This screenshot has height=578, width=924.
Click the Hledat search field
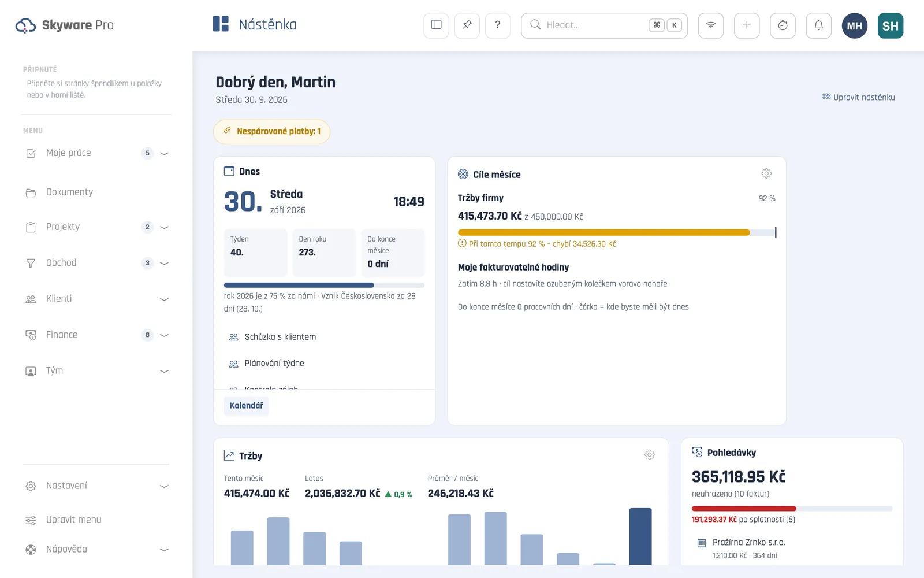[x=604, y=25]
